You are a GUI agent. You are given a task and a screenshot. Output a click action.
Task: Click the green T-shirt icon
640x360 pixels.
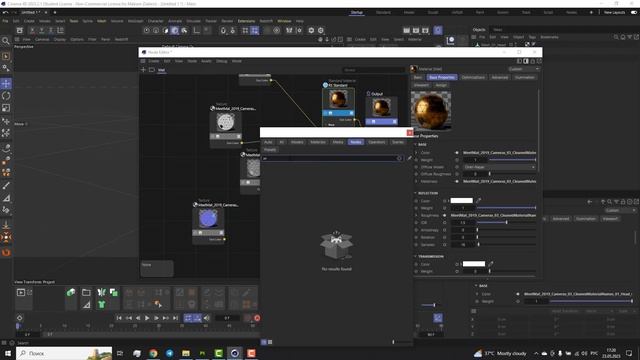point(102,304)
